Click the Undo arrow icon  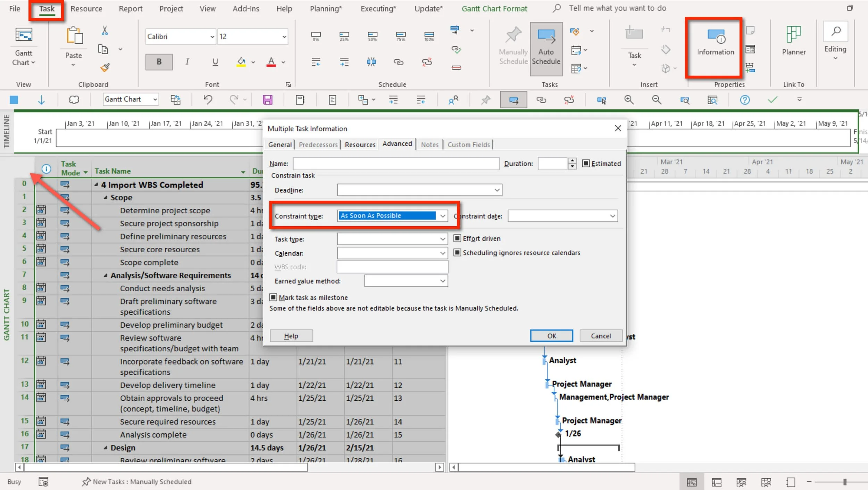tap(208, 100)
